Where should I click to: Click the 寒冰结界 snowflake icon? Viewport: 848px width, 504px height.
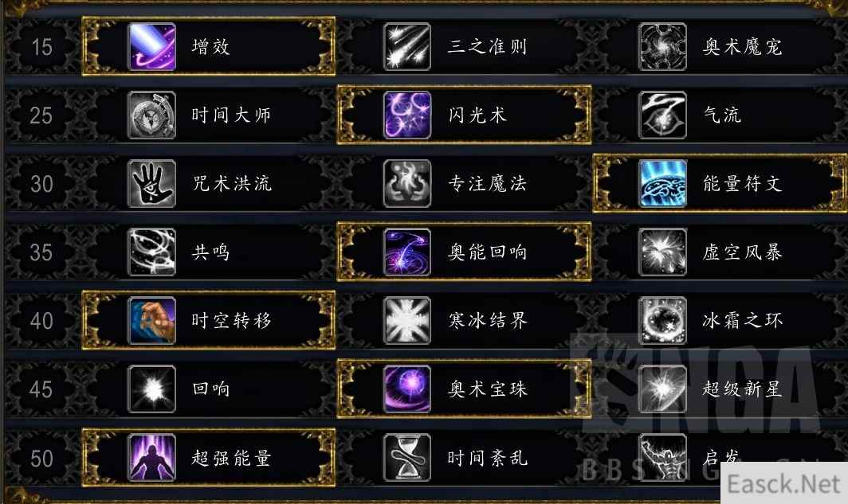[407, 321]
